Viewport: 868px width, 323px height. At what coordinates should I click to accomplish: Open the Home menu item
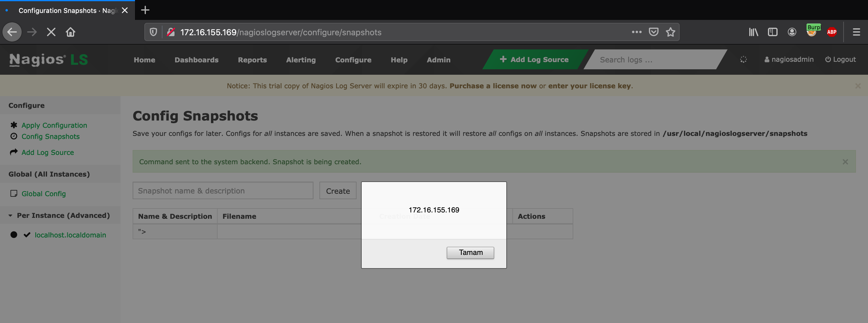click(145, 60)
